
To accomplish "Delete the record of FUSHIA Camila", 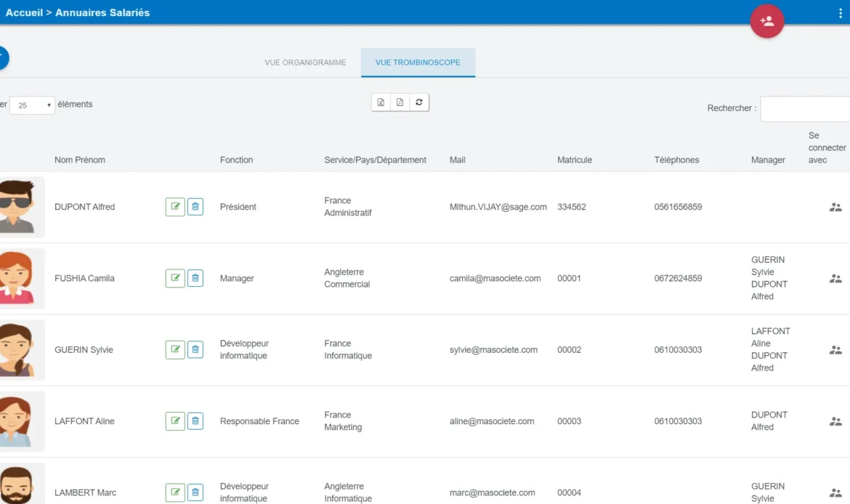I will [x=195, y=277].
